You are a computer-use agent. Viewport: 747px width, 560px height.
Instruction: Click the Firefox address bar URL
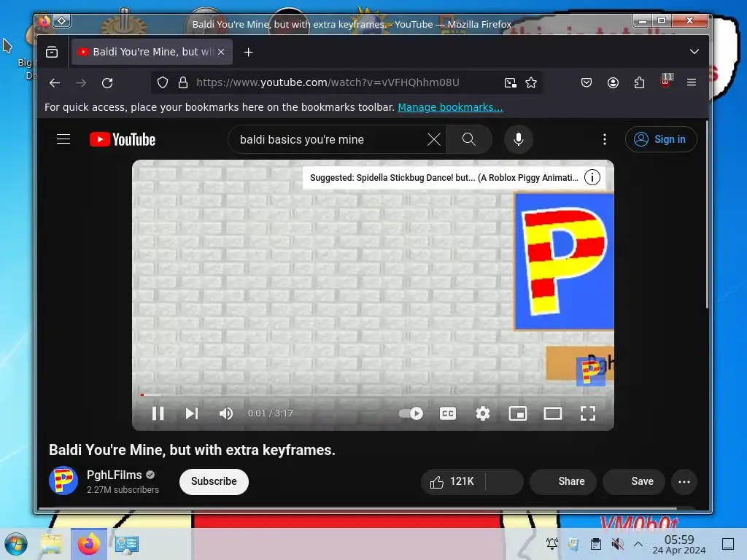pos(328,83)
